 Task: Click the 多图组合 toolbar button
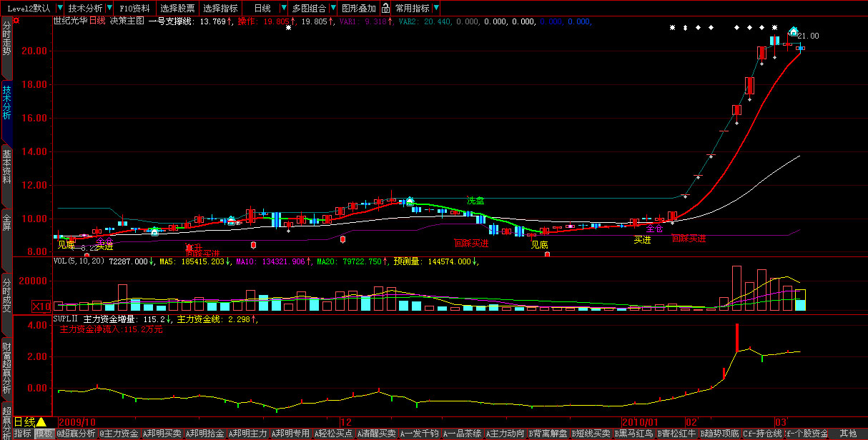(x=309, y=9)
